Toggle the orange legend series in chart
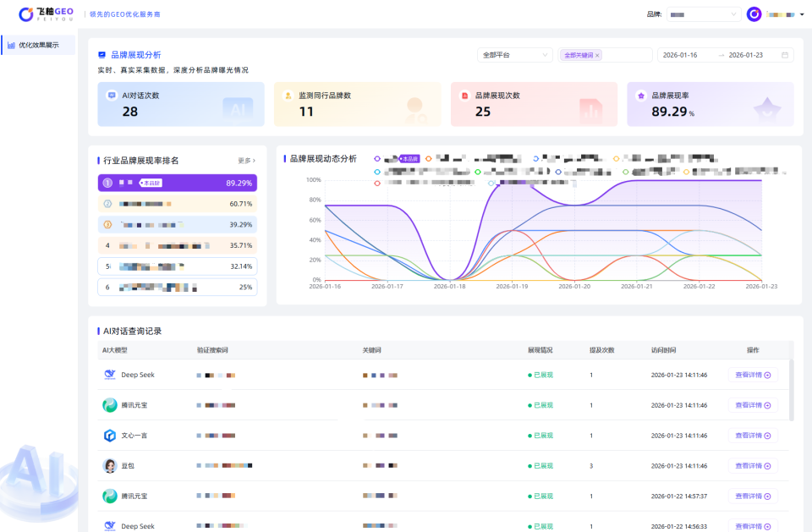Screen dimensions: 812x532 click(x=429, y=158)
